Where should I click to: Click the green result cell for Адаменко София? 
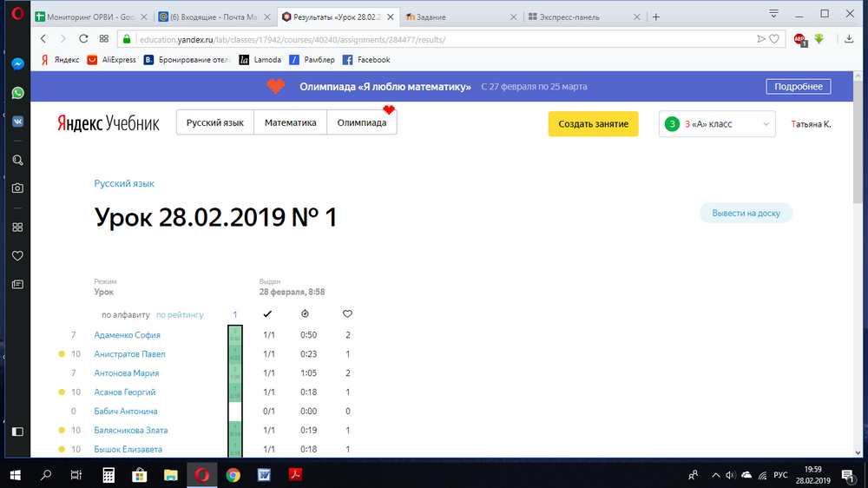click(x=234, y=335)
